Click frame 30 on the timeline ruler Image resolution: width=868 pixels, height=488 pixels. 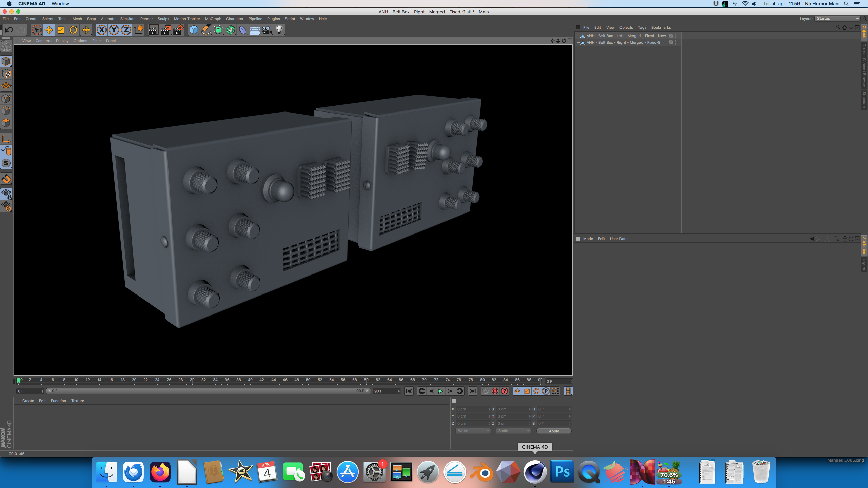point(192,380)
